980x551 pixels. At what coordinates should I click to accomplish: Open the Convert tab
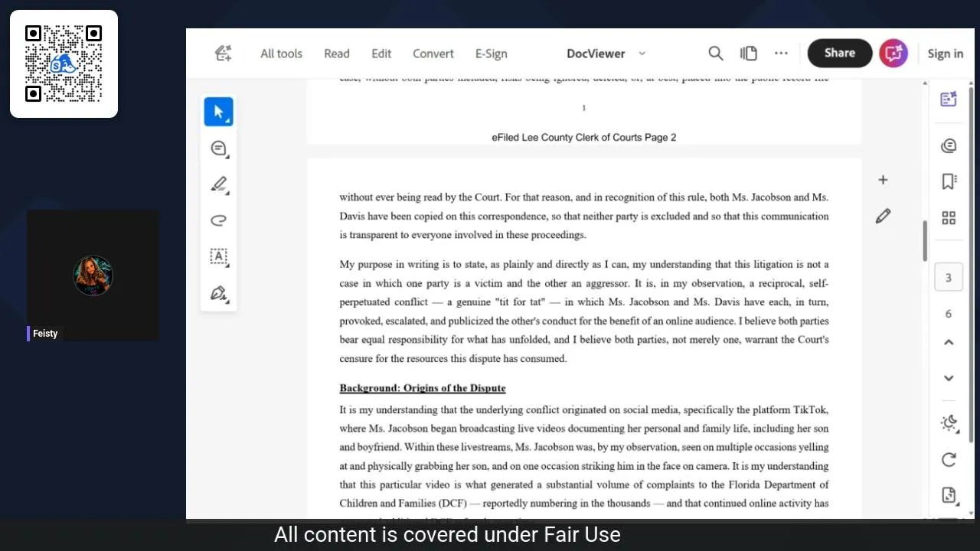tap(433, 54)
